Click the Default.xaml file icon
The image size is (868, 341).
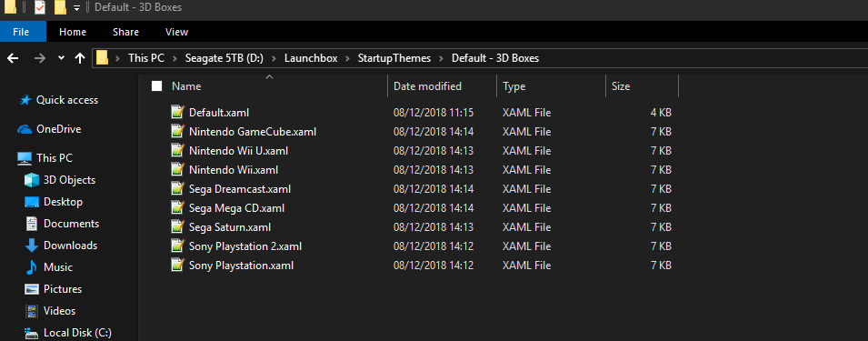(177, 113)
